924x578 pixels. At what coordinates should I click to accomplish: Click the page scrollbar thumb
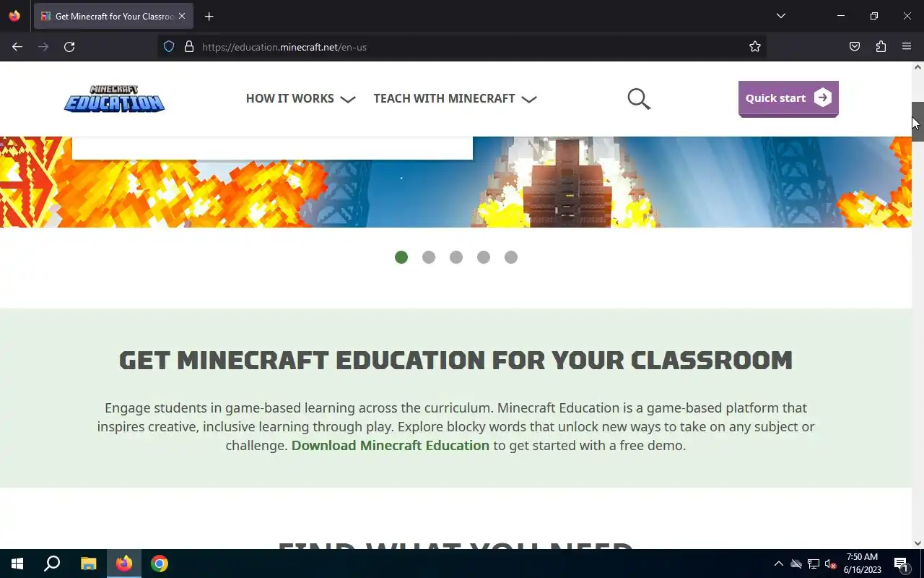[918, 121]
